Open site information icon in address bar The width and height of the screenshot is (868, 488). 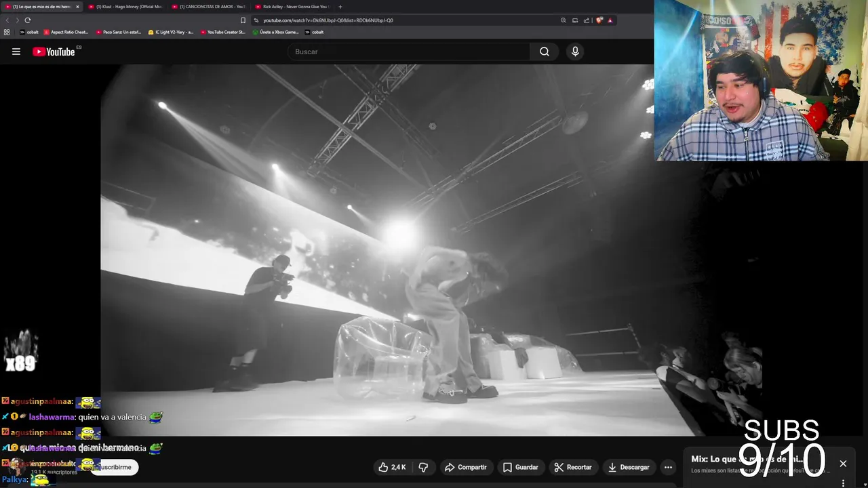[256, 20]
